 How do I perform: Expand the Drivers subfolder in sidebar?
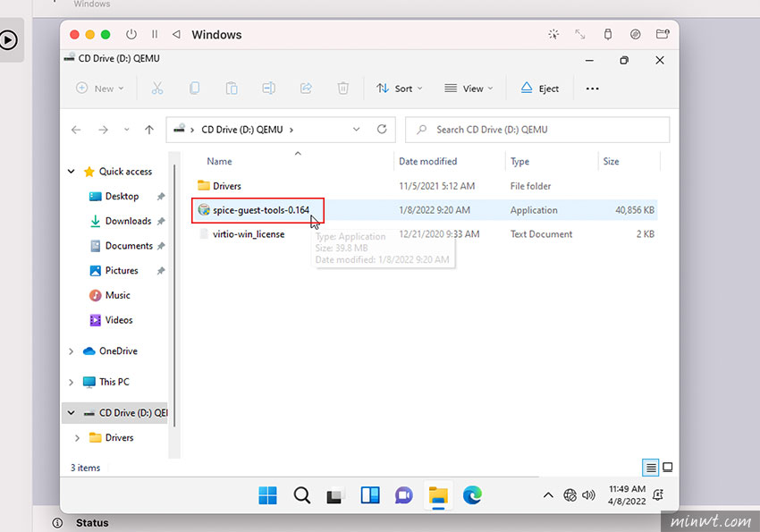pyautogui.click(x=77, y=438)
